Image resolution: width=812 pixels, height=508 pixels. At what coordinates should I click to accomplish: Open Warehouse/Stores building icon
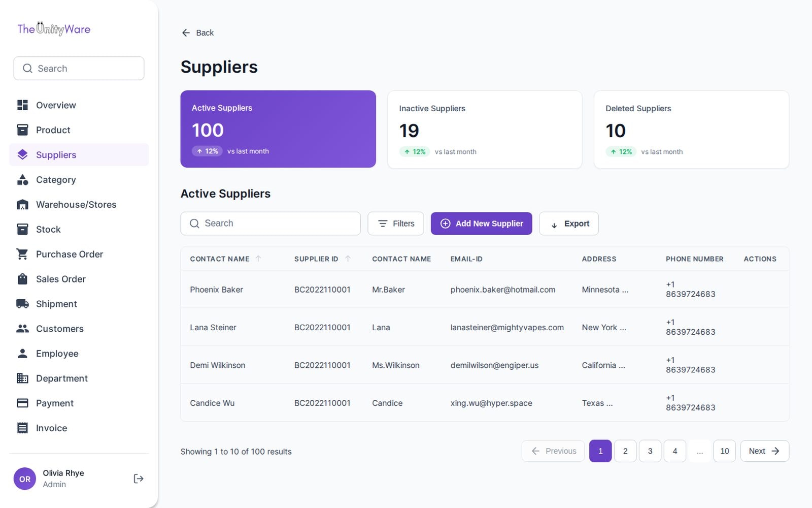tap(22, 205)
